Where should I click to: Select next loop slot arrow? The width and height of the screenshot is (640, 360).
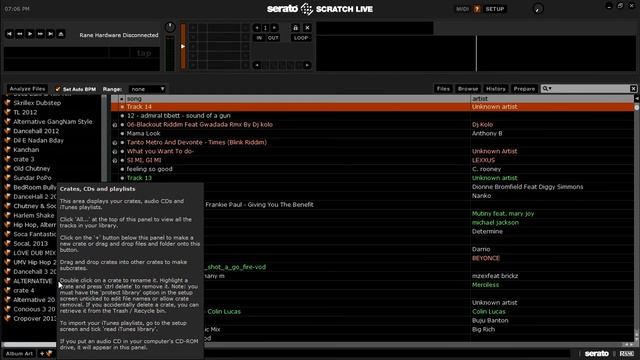[274, 28]
